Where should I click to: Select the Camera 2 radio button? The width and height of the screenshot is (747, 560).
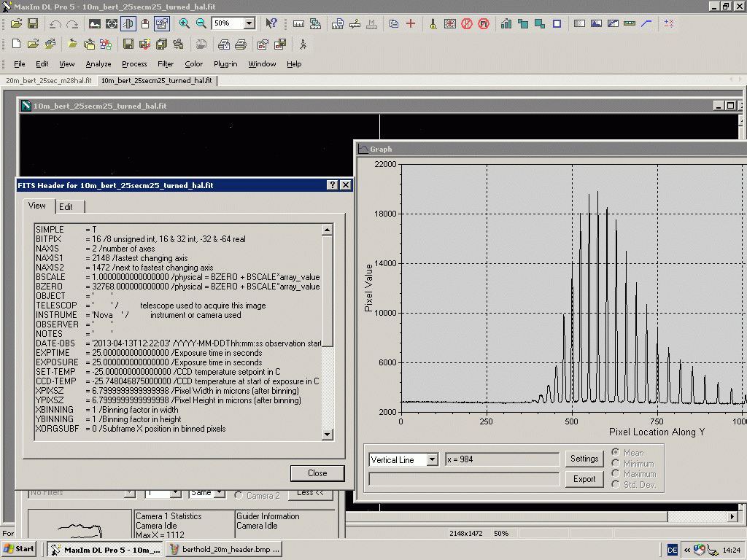tap(239, 496)
